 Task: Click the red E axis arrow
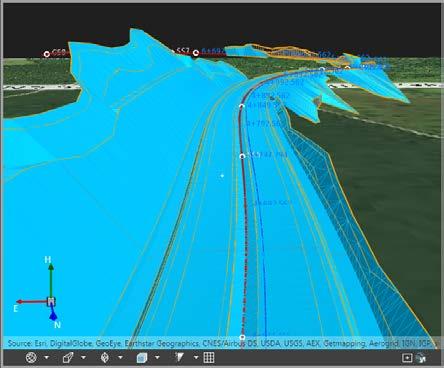coord(32,302)
